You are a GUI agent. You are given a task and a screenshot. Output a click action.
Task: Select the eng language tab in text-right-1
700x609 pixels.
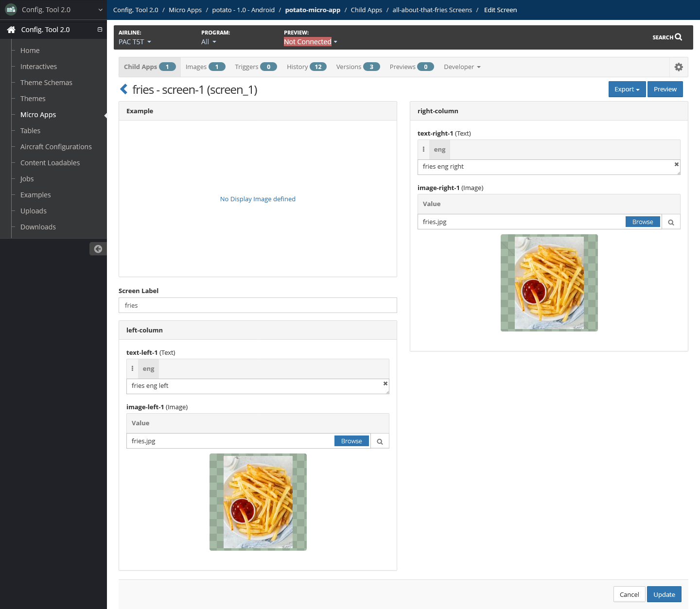439,150
